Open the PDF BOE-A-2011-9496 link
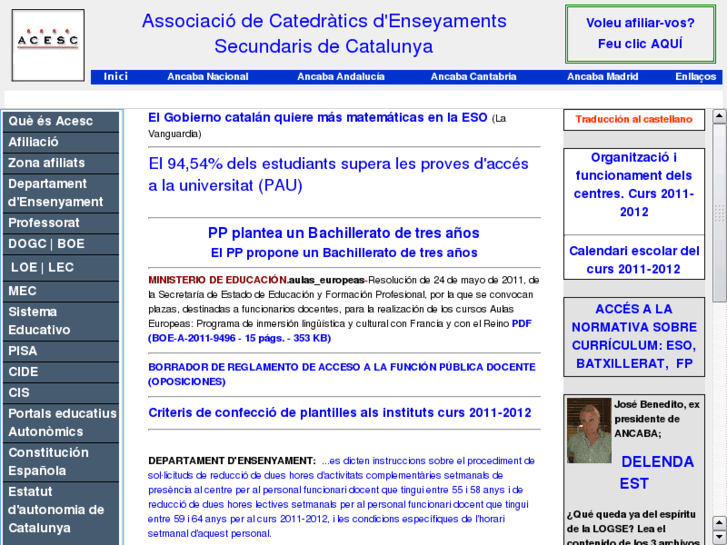The height and width of the screenshot is (545, 727). (x=340, y=331)
